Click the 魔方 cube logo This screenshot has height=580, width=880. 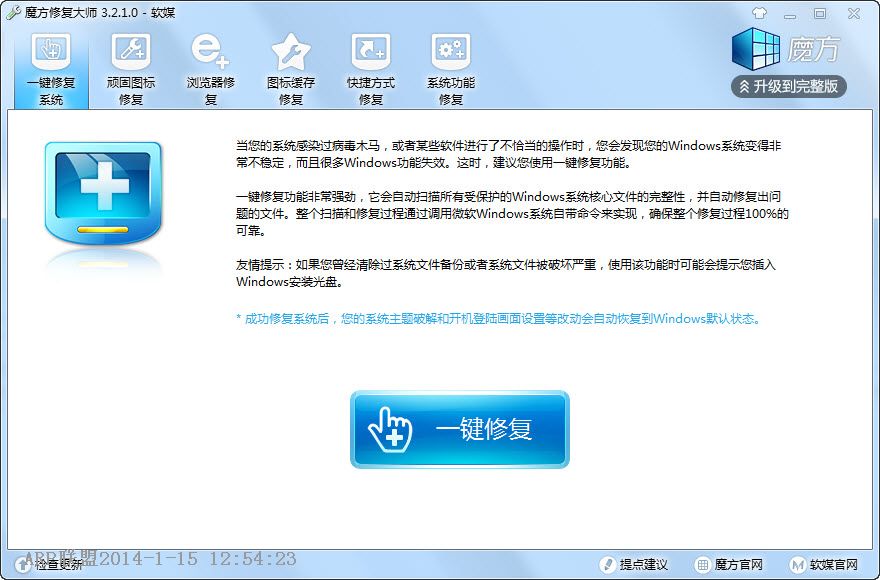click(755, 49)
